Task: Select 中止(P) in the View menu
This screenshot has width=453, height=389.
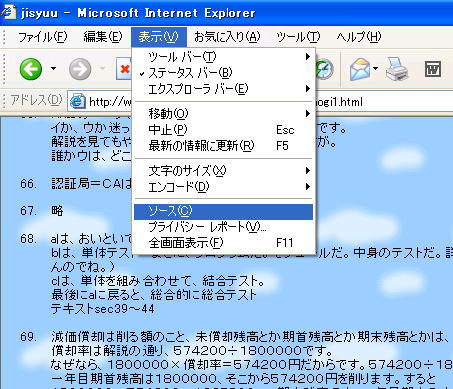Action: point(223,130)
